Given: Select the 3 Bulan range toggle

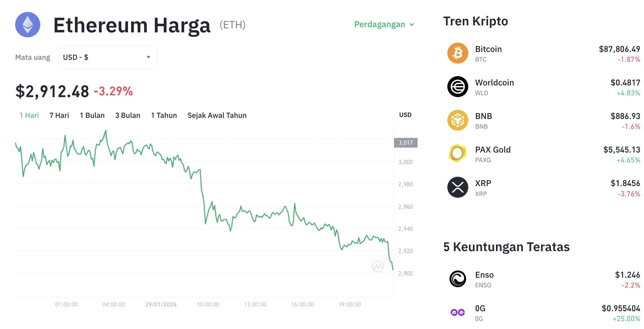Looking at the screenshot, I should (128, 115).
